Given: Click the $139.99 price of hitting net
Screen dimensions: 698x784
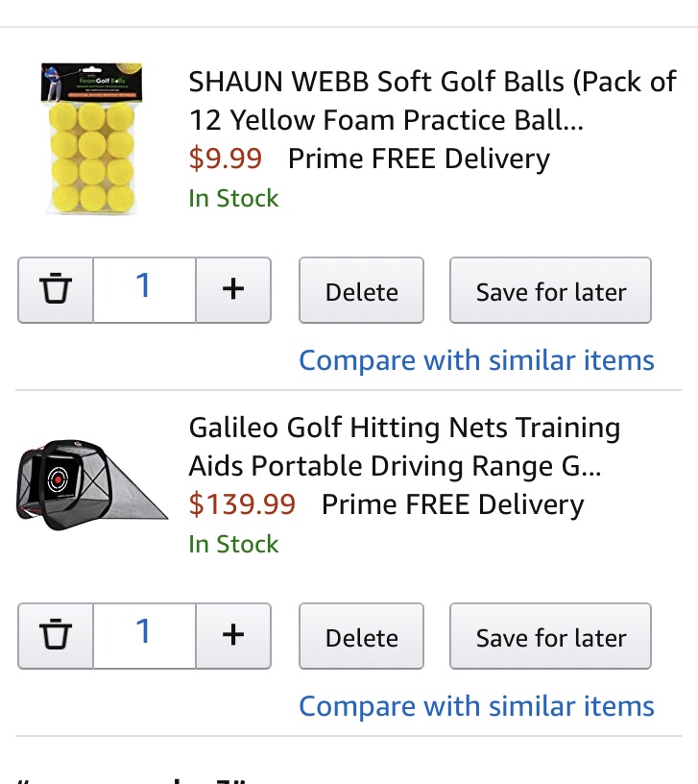Looking at the screenshot, I should point(242,504).
